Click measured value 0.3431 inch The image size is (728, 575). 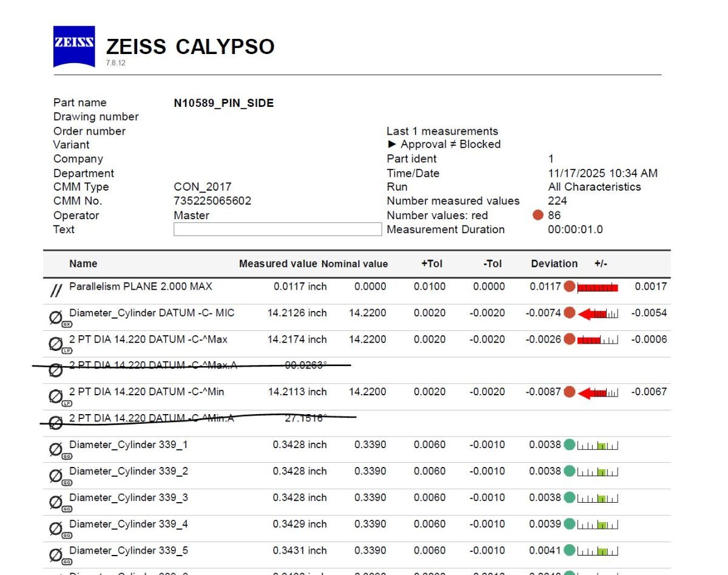(300, 551)
